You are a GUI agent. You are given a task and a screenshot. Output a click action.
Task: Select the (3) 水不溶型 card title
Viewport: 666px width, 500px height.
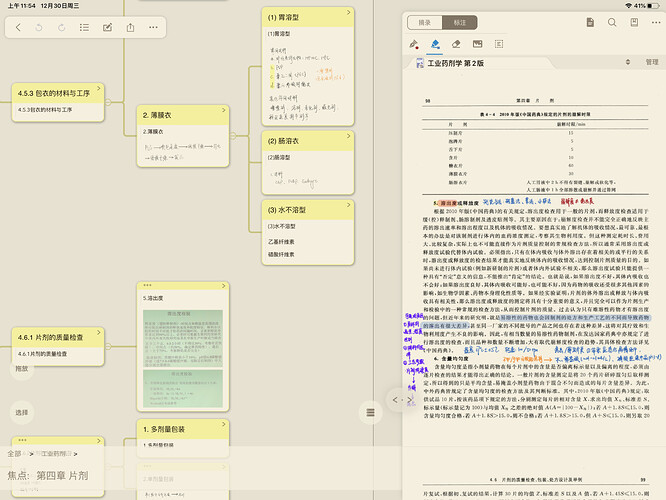pos(287,210)
